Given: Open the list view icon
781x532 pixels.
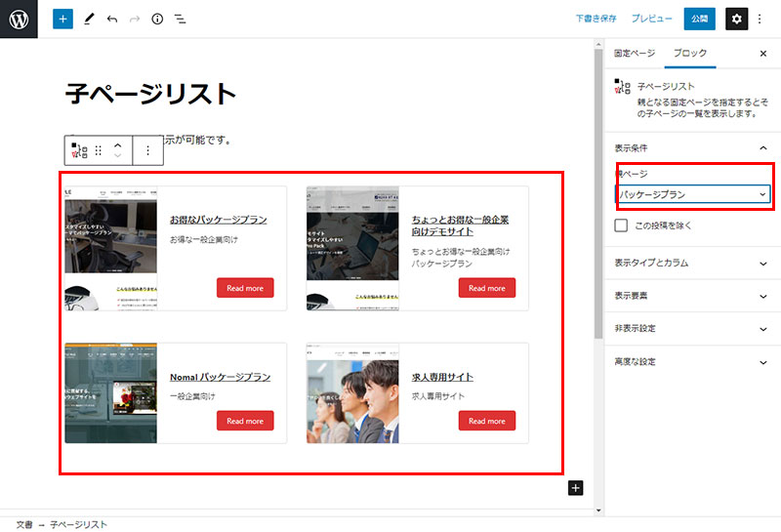Looking at the screenshot, I should point(181,19).
